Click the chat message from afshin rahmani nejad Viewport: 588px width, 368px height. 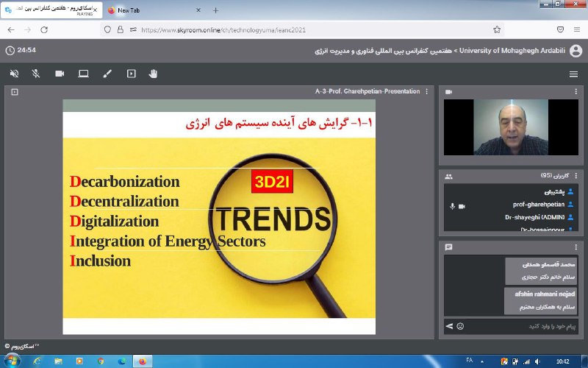[x=541, y=300]
